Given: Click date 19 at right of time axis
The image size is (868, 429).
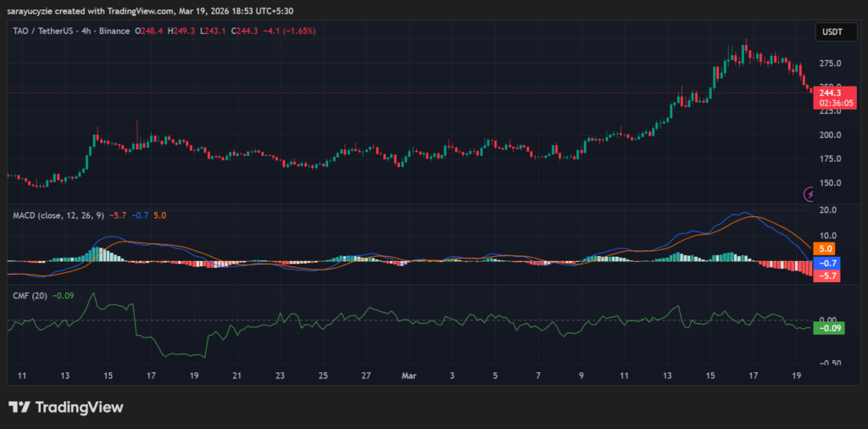Looking at the screenshot, I should [x=798, y=375].
